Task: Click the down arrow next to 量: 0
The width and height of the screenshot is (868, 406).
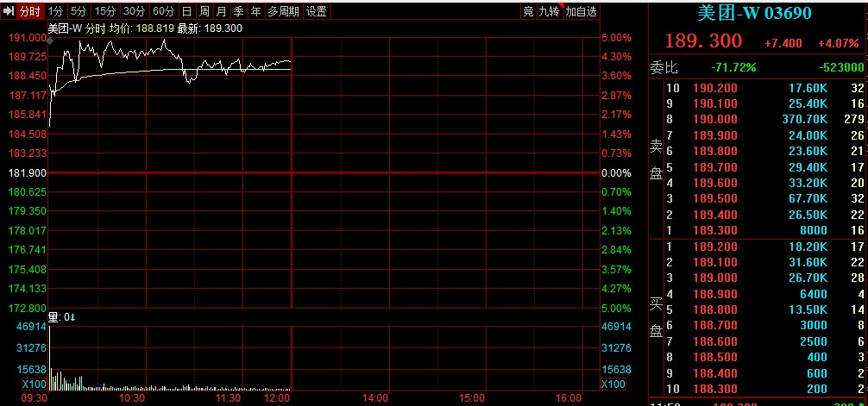Action: (72, 317)
